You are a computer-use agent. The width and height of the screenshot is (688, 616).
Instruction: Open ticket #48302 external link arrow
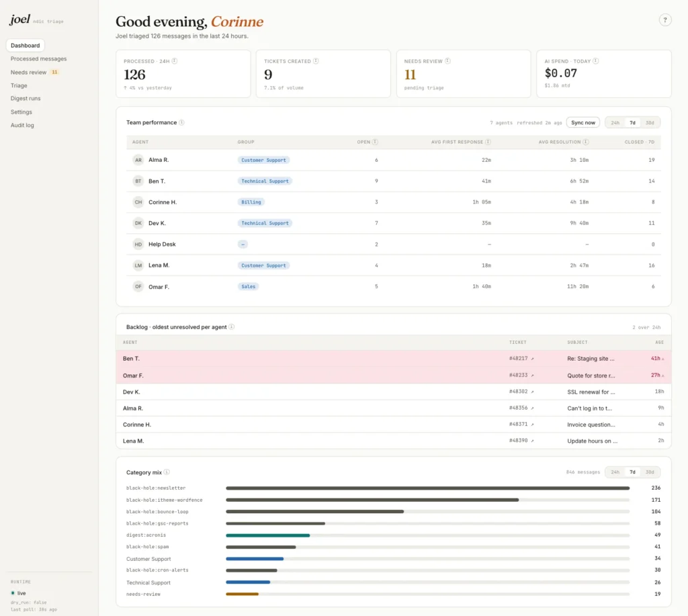click(533, 392)
